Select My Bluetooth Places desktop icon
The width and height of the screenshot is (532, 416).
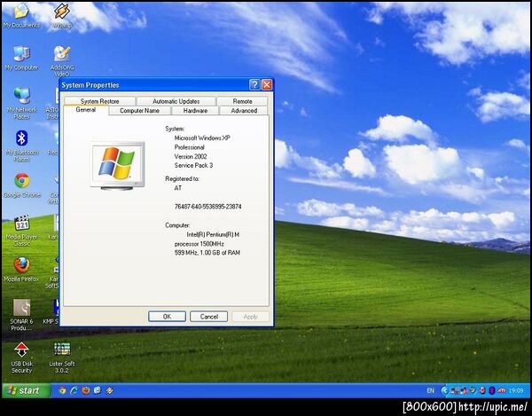point(21,145)
